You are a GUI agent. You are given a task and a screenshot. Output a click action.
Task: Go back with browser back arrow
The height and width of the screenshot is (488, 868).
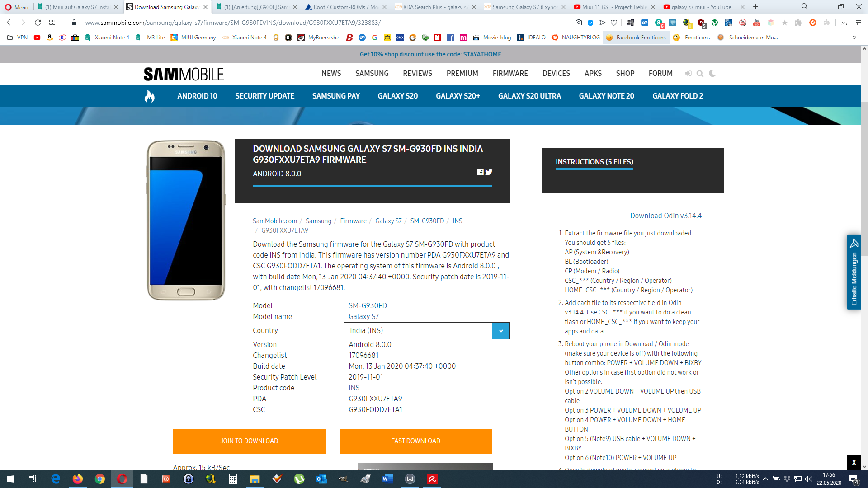[9, 22]
